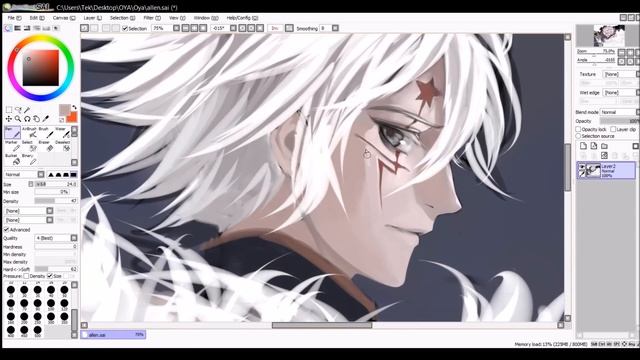Open the Wet edge dropdown
Screen dimensions: 640x360
tap(621, 93)
